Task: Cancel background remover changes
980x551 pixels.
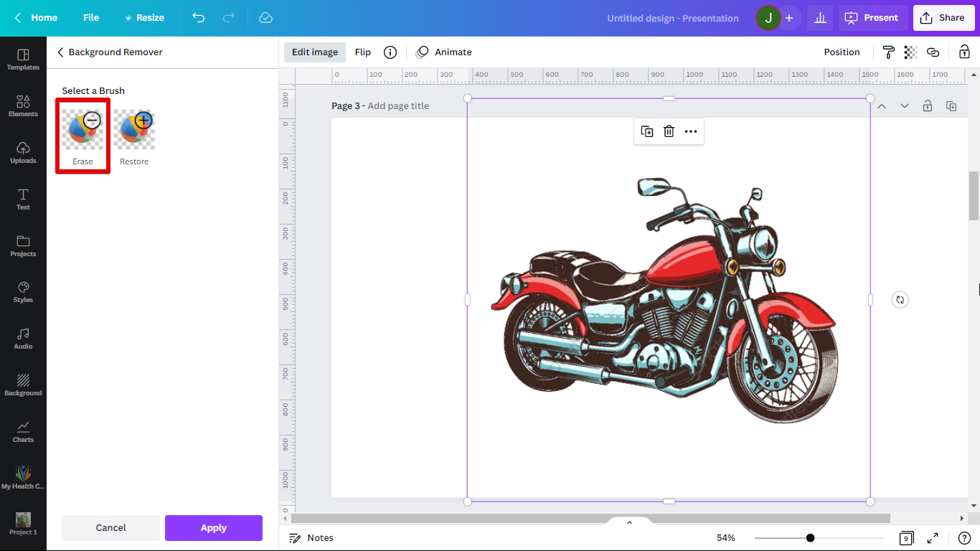Action: 110,527
